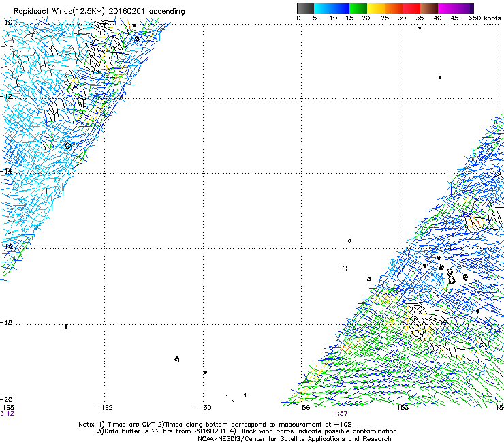Click the latitude label '-18'
The image size is (504, 443).
pos(7,322)
